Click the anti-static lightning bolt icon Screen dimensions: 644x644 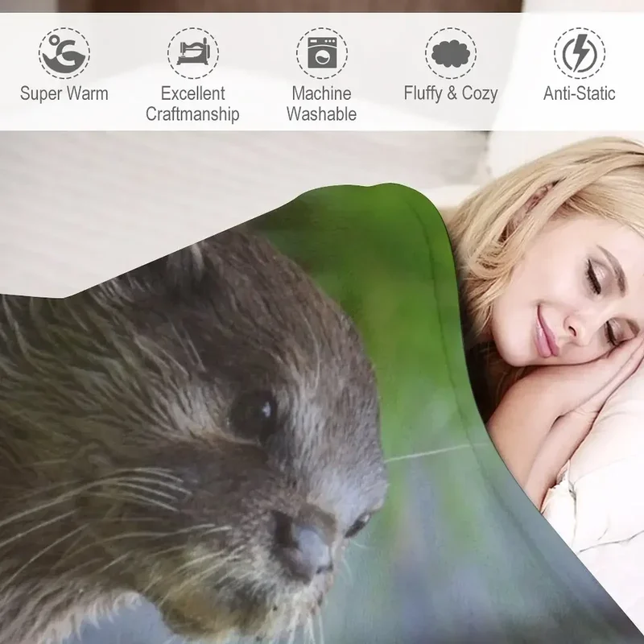tap(580, 53)
